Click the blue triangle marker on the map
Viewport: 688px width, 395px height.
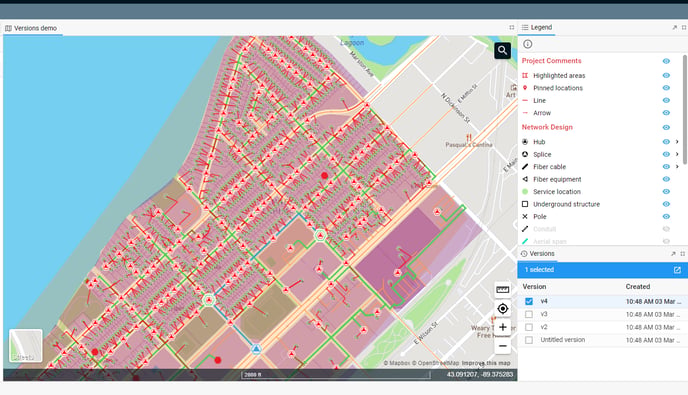(x=256, y=349)
